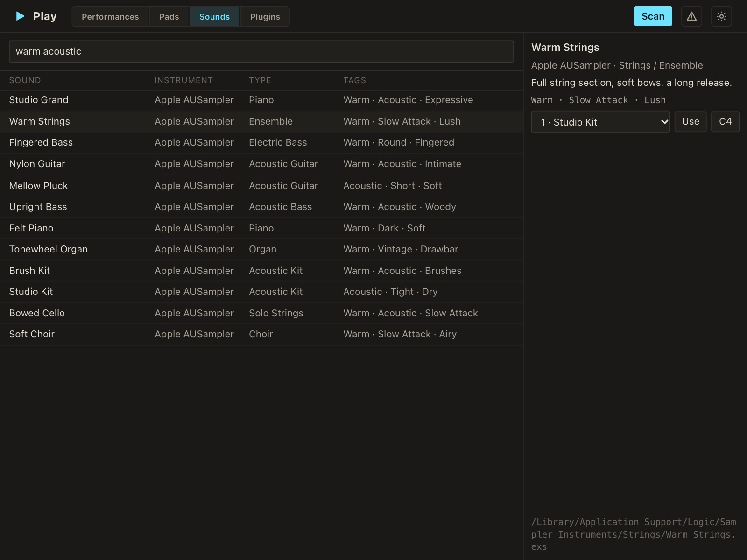Open the Plugins tab

pyautogui.click(x=265, y=17)
